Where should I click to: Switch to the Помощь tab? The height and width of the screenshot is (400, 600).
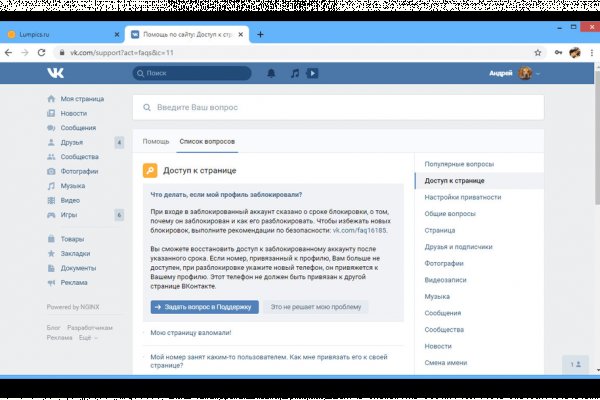155,141
